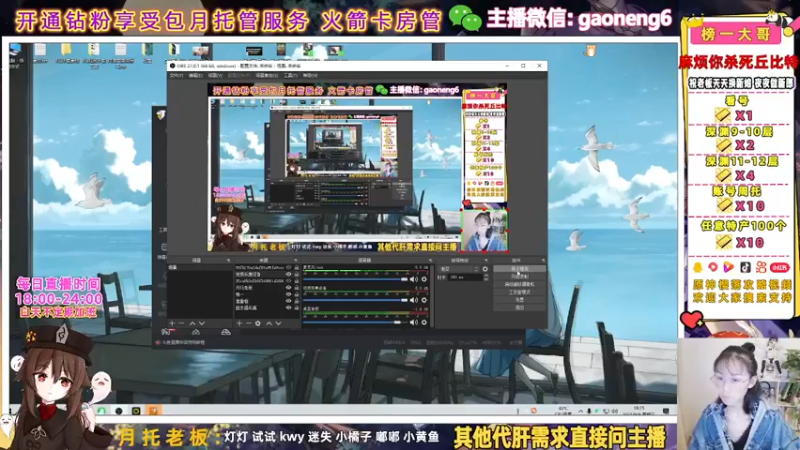Open clock and date in taskbar

[x=639, y=411]
